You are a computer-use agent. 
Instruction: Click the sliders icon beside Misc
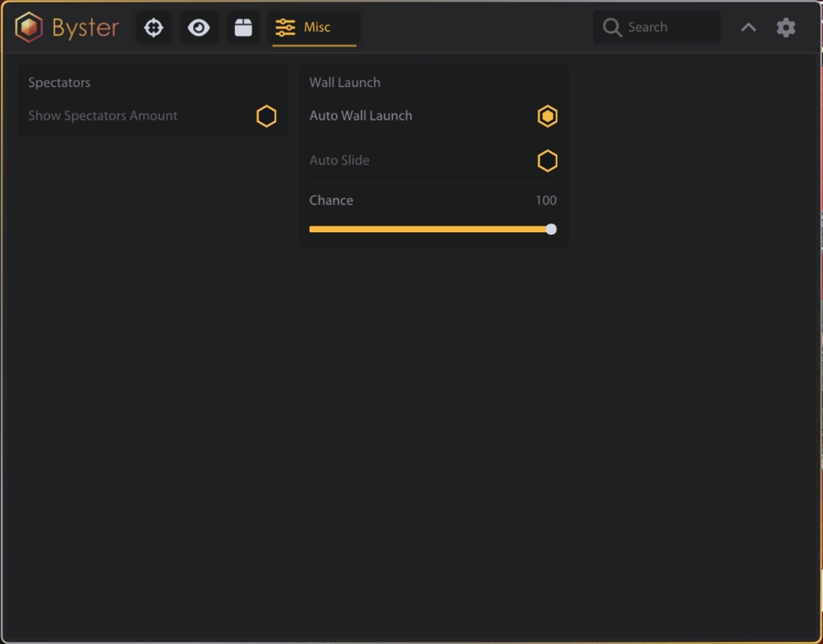285,28
